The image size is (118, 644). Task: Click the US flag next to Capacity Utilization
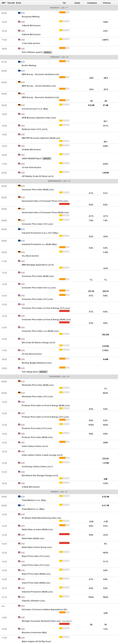19,597
